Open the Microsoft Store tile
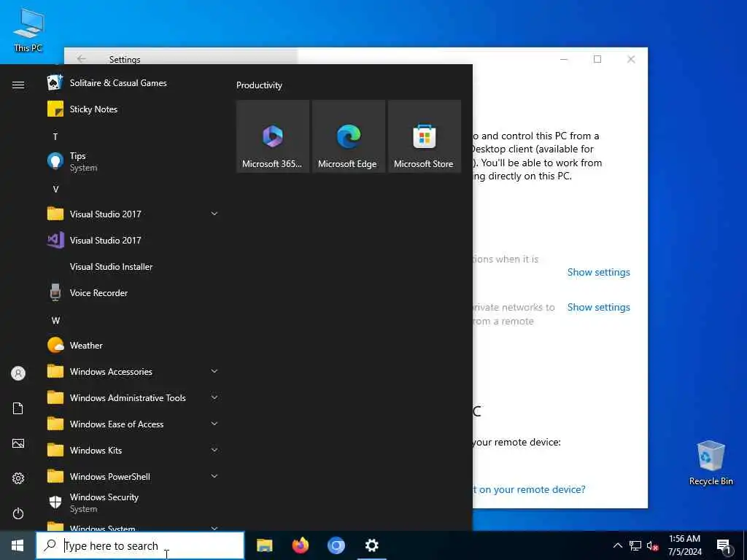 click(425, 136)
